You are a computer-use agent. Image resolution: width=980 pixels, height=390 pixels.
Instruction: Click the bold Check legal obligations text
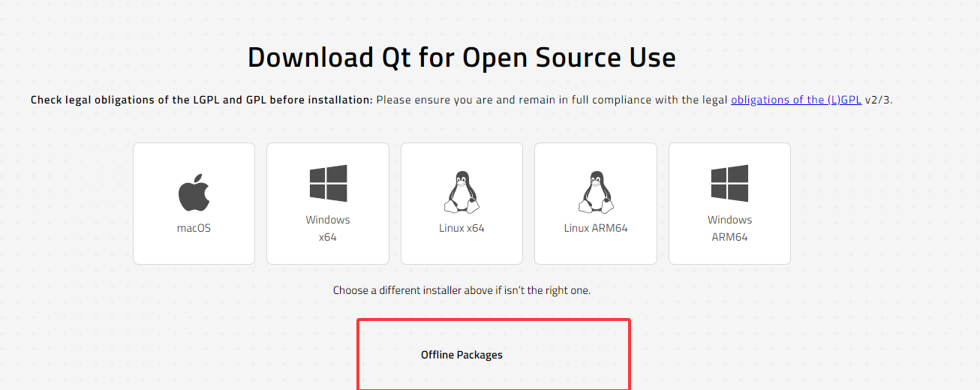[x=202, y=100]
